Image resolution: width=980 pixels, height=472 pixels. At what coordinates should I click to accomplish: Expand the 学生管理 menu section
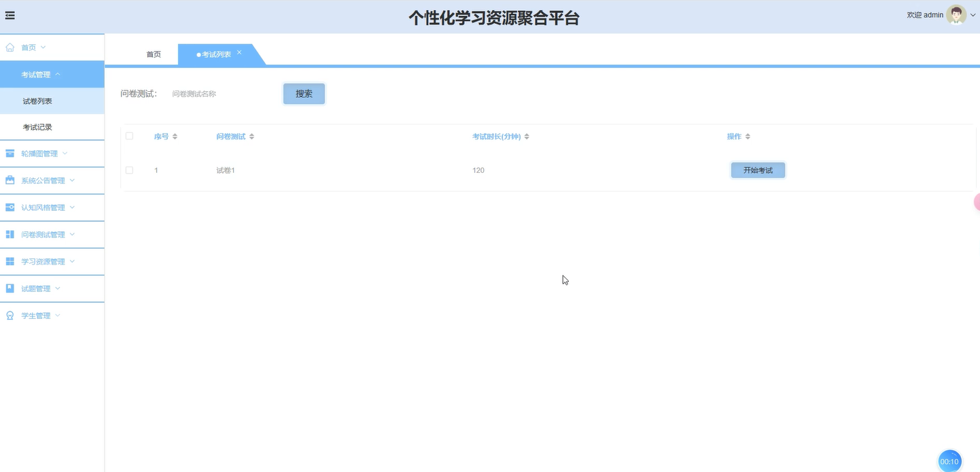pyautogui.click(x=35, y=315)
